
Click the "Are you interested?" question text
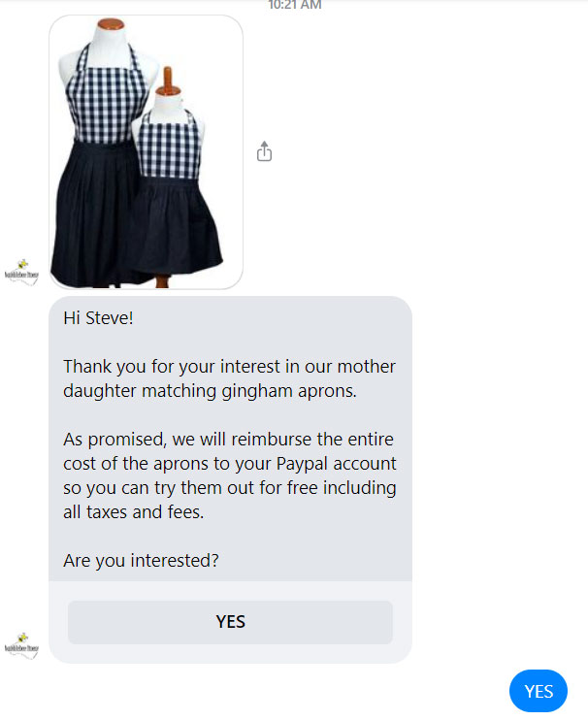141,560
